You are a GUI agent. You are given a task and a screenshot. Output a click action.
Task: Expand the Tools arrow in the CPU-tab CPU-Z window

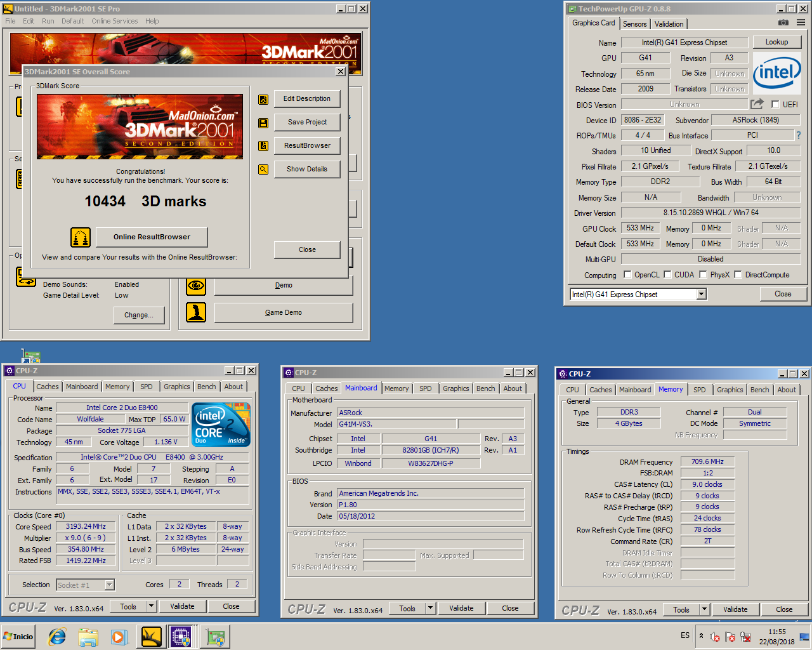(x=151, y=606)
